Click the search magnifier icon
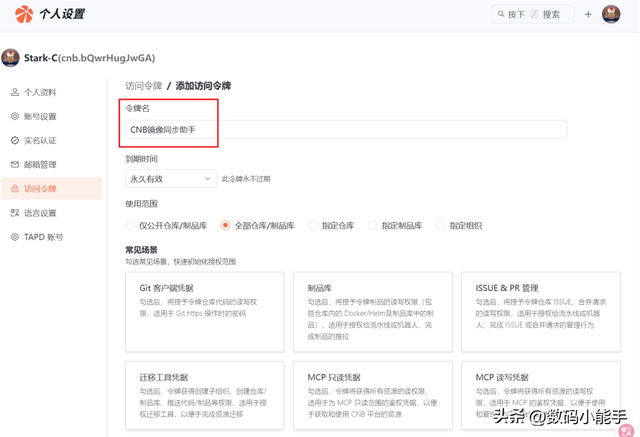The height and width of the screenshot is (437, 640). pos(501,14)
